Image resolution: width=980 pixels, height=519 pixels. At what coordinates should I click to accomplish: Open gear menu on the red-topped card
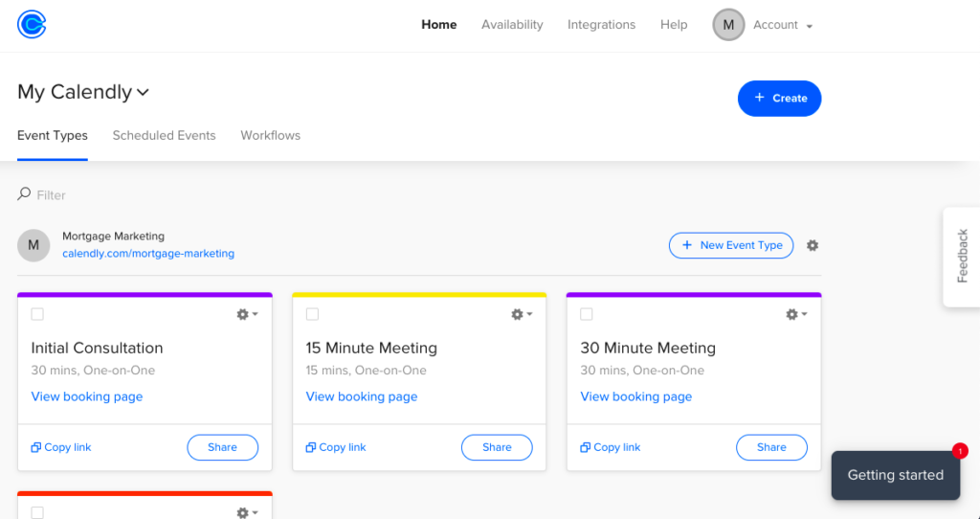(x=247, y=512)
